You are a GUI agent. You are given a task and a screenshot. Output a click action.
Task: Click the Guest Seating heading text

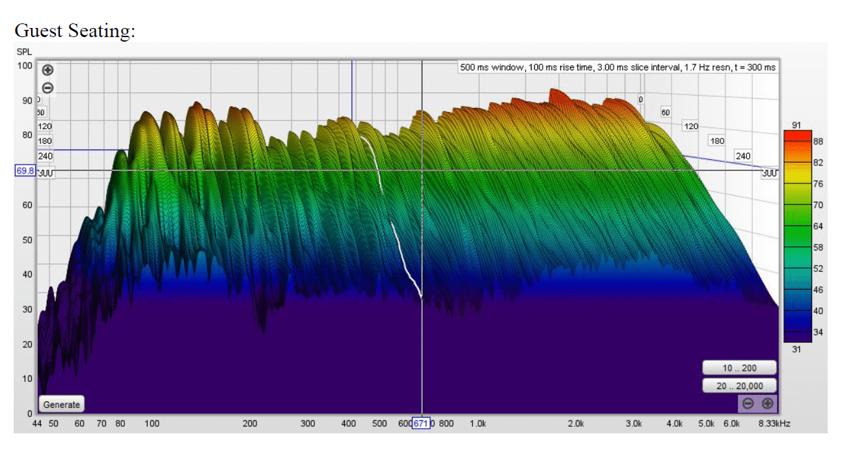click(75, 31)
